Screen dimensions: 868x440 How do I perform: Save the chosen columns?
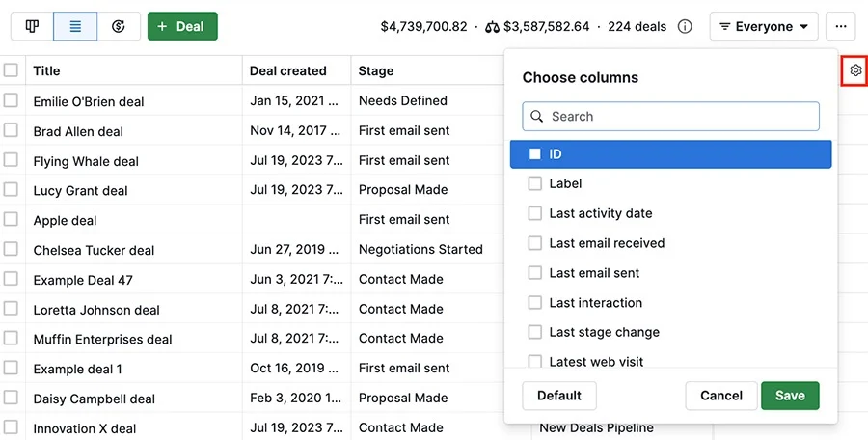tap(790, 396)
